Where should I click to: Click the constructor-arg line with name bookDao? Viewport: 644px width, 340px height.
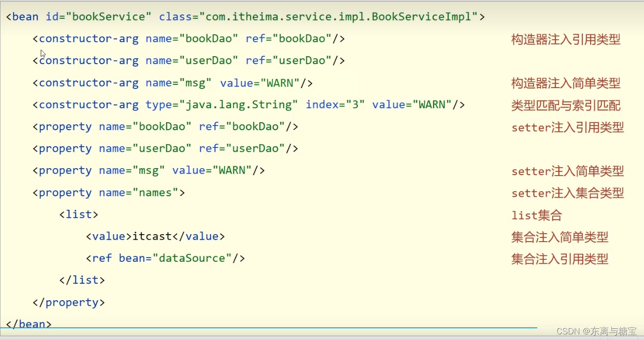coord(189,39)
